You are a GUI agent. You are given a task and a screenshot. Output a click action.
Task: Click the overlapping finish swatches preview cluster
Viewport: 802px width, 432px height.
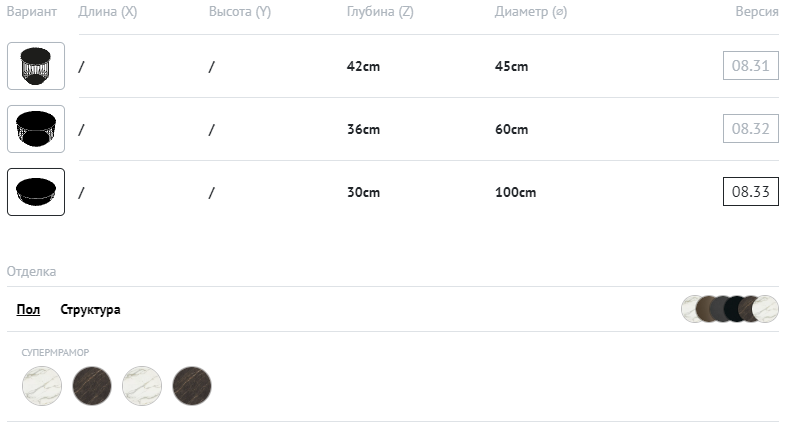tap(729, 309)
